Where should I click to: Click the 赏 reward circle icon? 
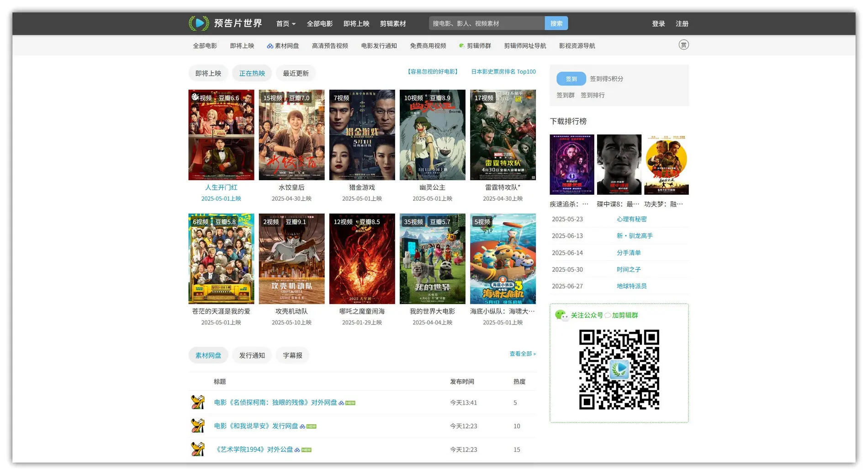(683, 45)
